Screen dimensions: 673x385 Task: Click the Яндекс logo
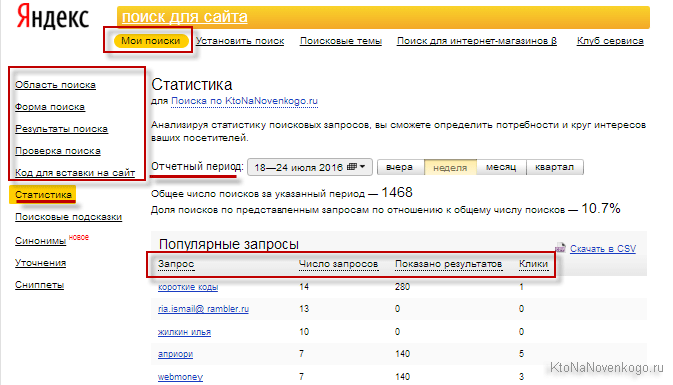53,17
